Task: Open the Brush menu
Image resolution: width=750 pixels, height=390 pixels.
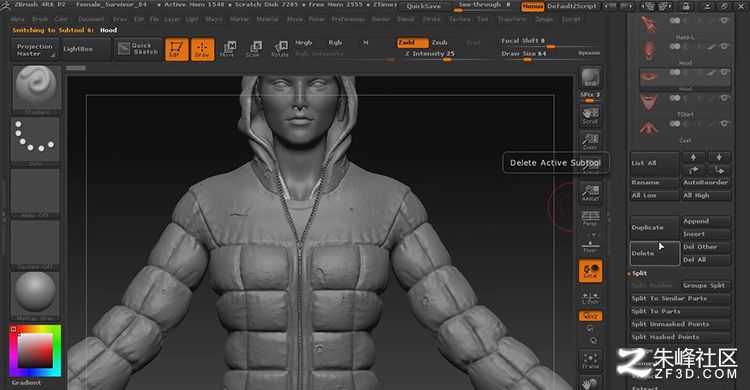Action: [40, 19]
